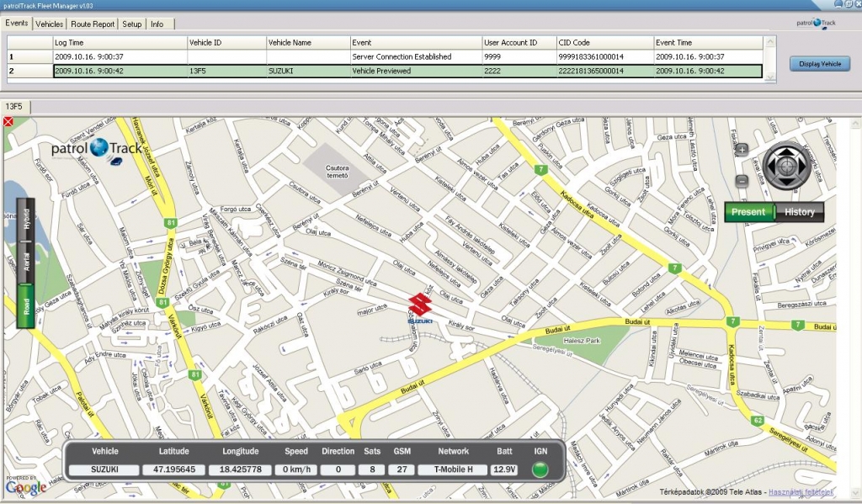Toggle tracking mode to History

(x=799, y=212)
